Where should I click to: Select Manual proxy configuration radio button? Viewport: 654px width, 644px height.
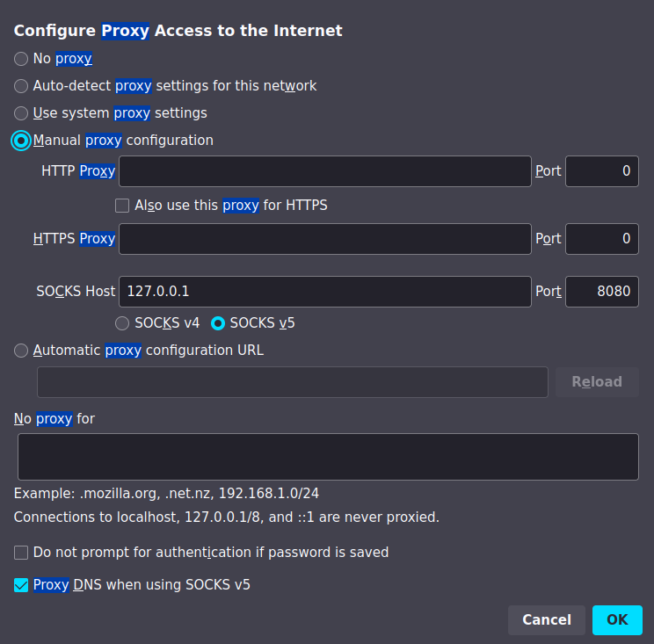21,141
